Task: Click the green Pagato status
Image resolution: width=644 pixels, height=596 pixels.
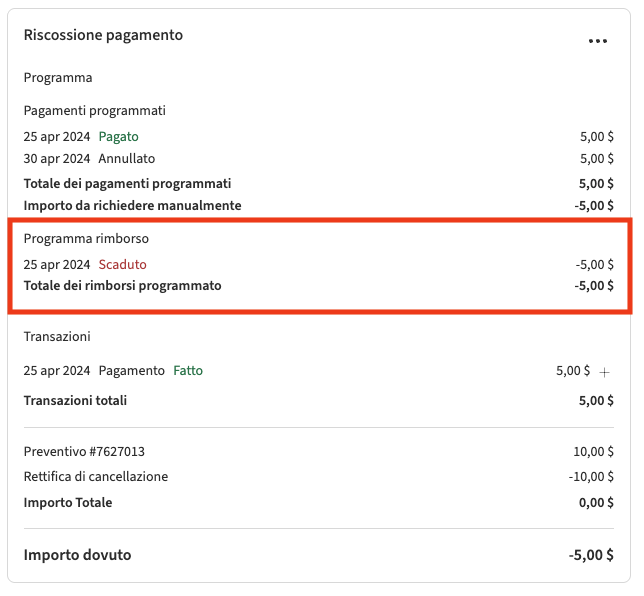Action: [x=118, y=136]
